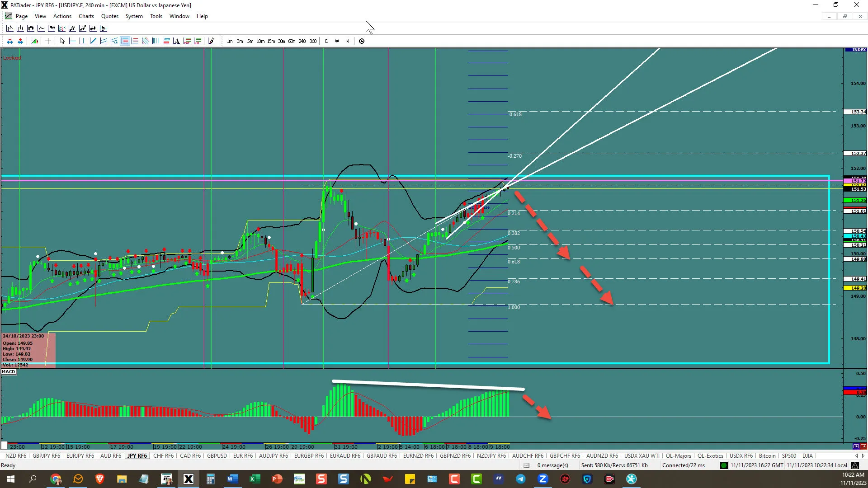Open the Charts menu

click(x=86, y=16)
